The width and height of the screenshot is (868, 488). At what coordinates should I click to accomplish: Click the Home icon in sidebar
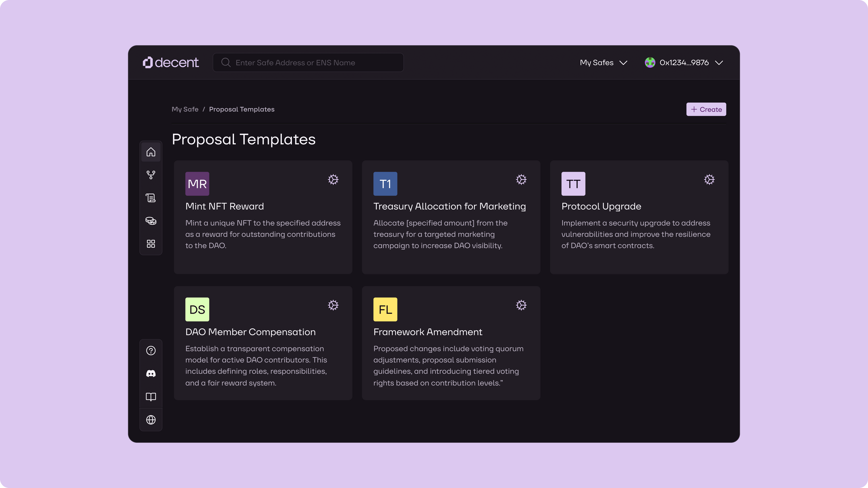151,152
